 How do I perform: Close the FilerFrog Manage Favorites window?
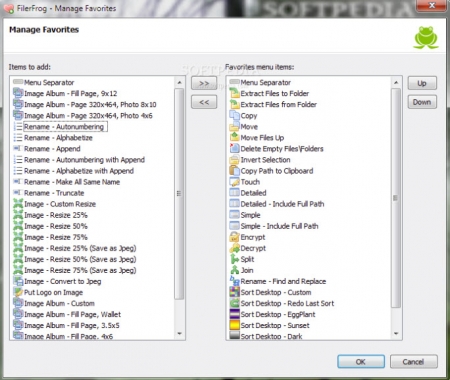[432, 6]
